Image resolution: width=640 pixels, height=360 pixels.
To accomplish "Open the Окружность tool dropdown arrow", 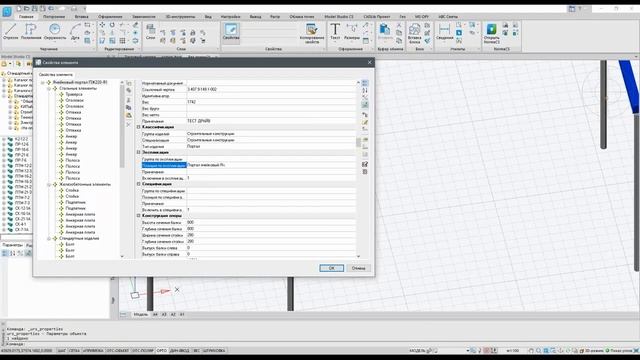I will tap(55, 42).
